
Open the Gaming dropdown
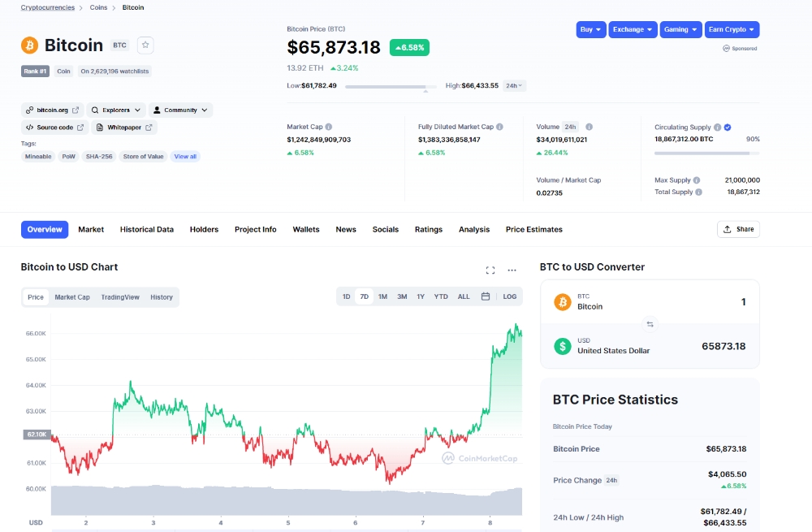coord(680,29)
